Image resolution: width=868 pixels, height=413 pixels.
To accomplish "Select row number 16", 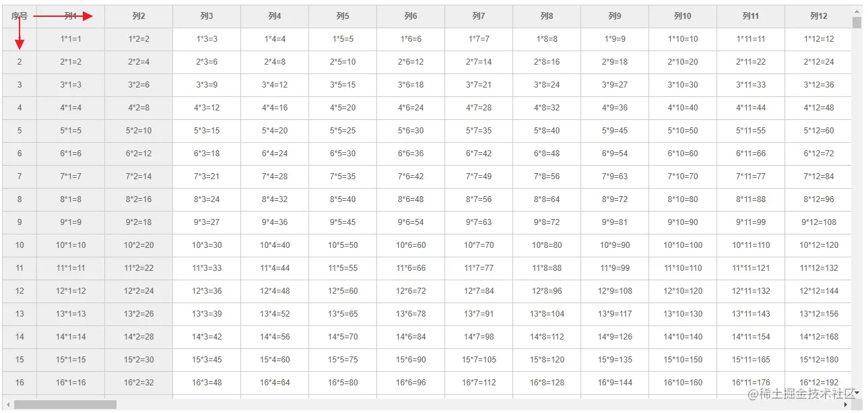I will point(20,383).
